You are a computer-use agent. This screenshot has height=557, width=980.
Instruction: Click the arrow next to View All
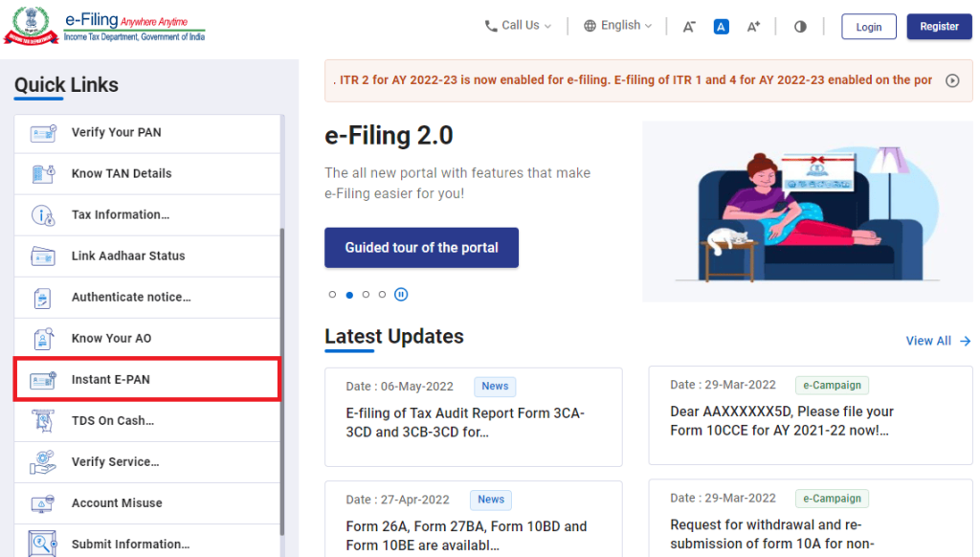965,341
